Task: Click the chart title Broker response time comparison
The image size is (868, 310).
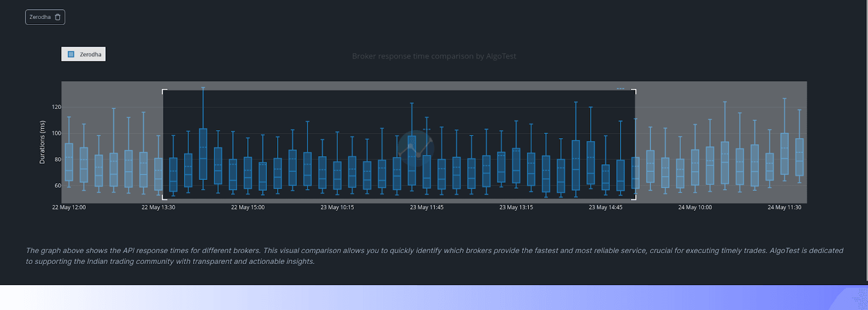Action: (x=434, y=56)
